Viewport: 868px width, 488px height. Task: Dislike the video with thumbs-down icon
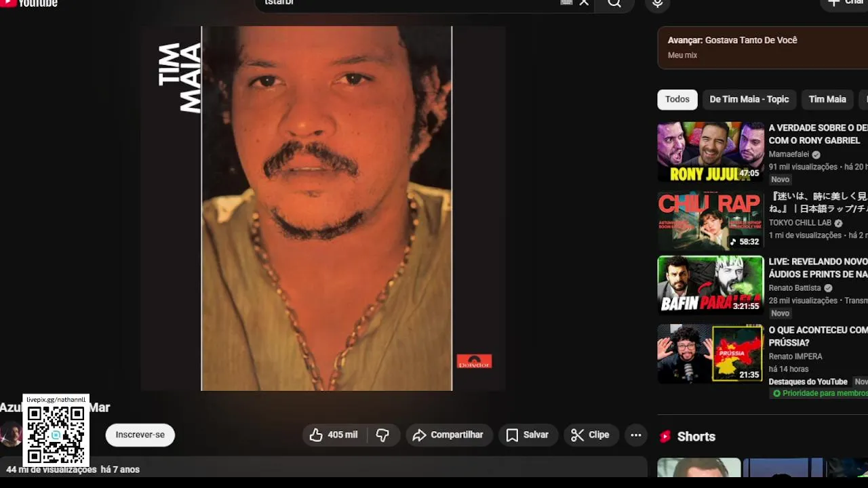(x=383, y=435)
